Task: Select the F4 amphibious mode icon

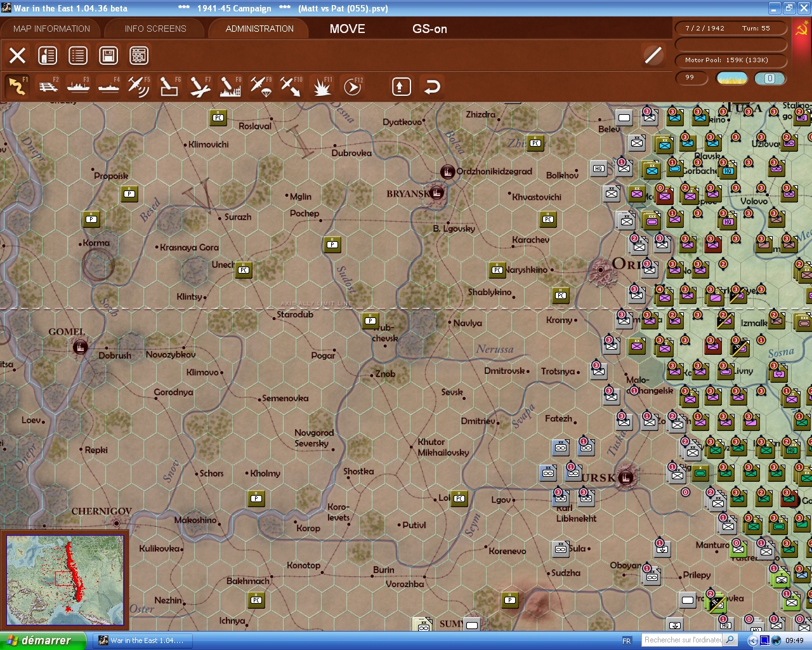Action: [x=109, y=86]
